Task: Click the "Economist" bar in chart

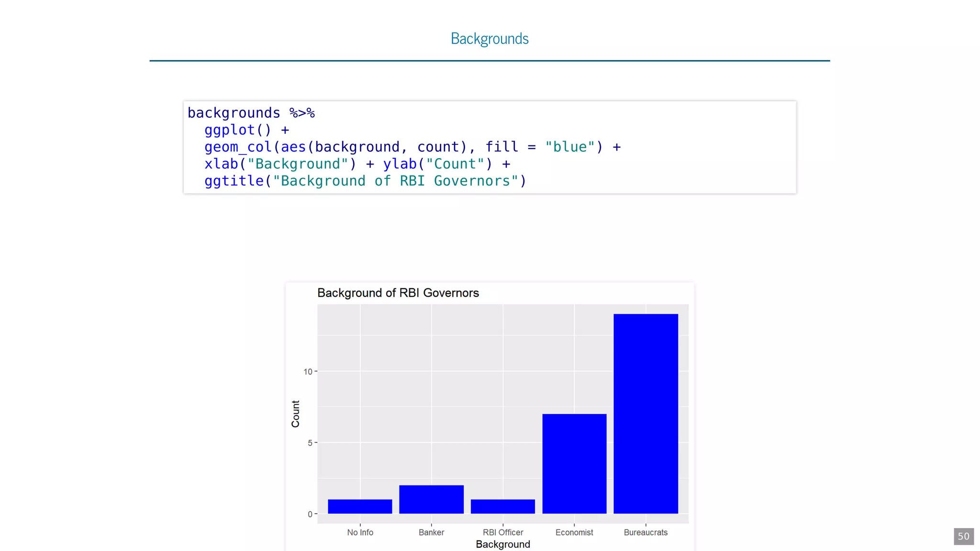Action: click(x=574, y=464)
